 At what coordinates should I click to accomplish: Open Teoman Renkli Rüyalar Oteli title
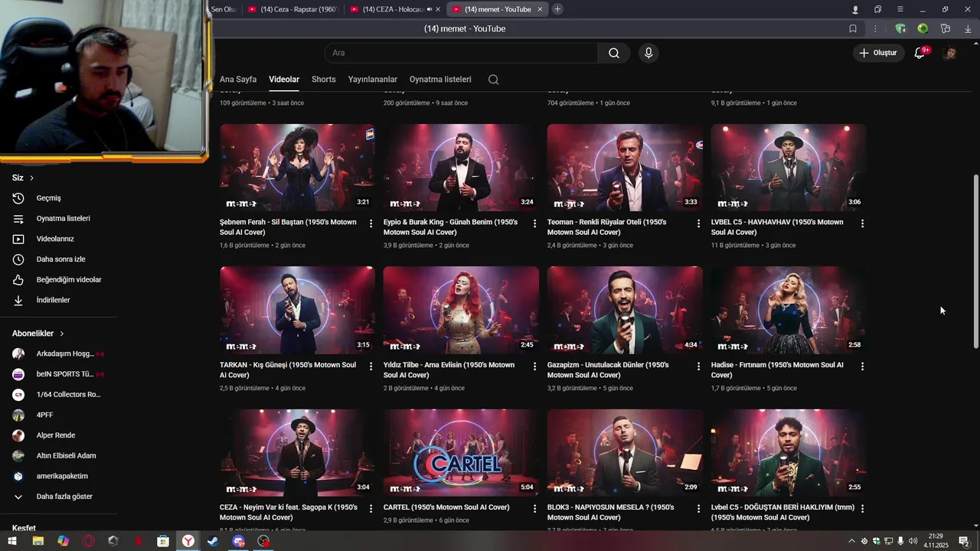tap(606, 227)
